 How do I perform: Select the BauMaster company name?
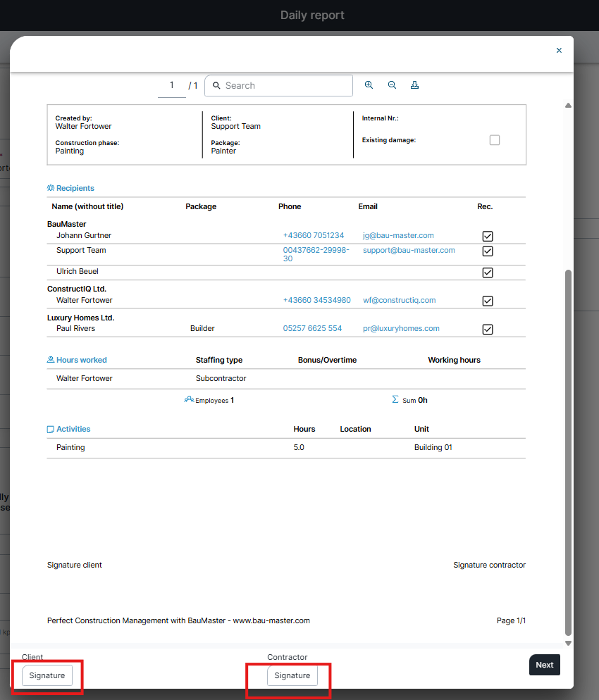pyautogui.click(x=66, y=224)
